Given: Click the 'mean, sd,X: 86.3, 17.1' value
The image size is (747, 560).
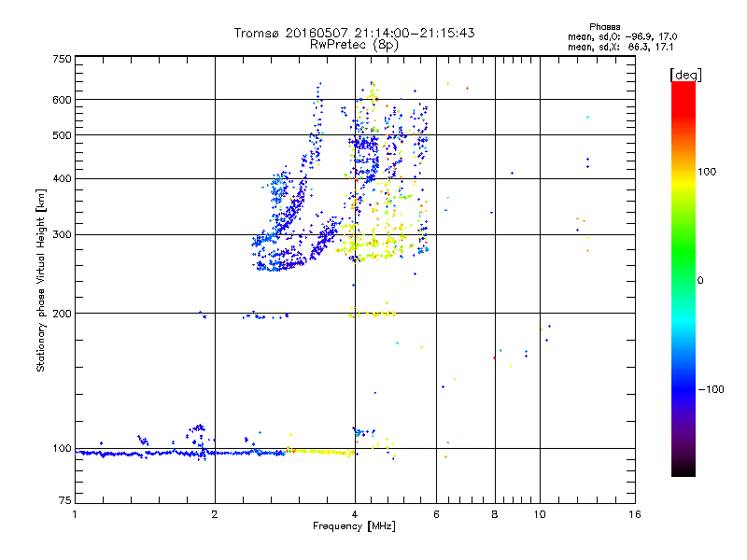Looking at the screenshot, I should click(620, 48).
